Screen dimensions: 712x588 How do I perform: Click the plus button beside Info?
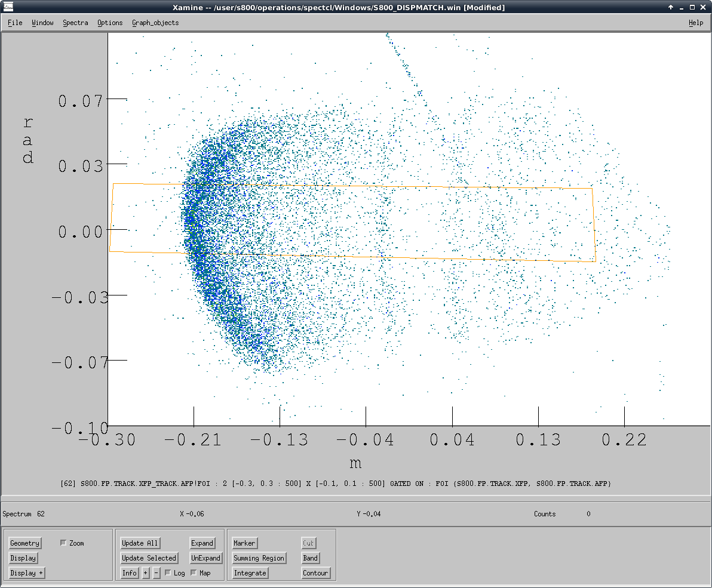(x=145, y=573)
